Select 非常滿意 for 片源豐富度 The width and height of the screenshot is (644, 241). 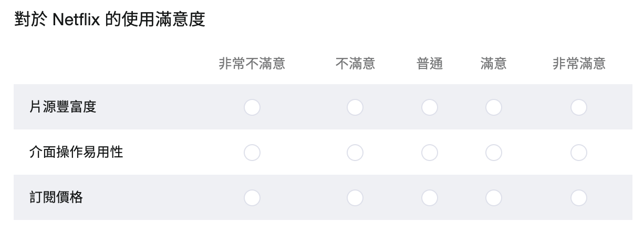tap(579, 107)
